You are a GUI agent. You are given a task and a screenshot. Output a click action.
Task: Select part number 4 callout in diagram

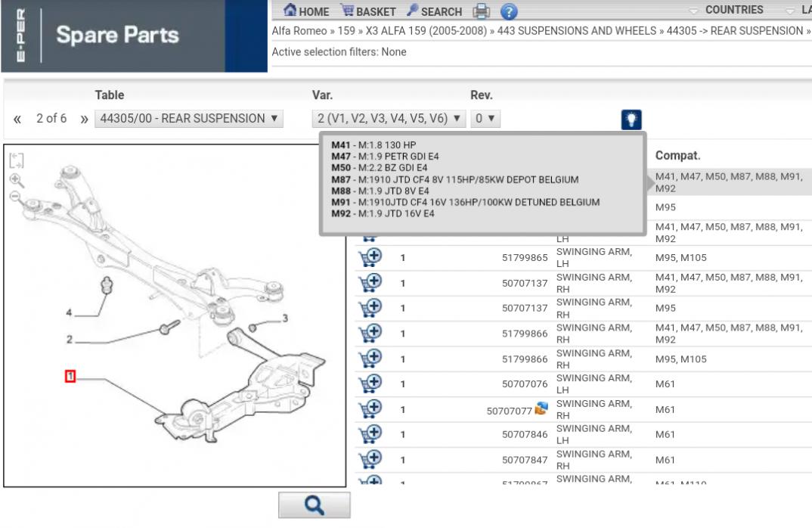click(69, 312)
